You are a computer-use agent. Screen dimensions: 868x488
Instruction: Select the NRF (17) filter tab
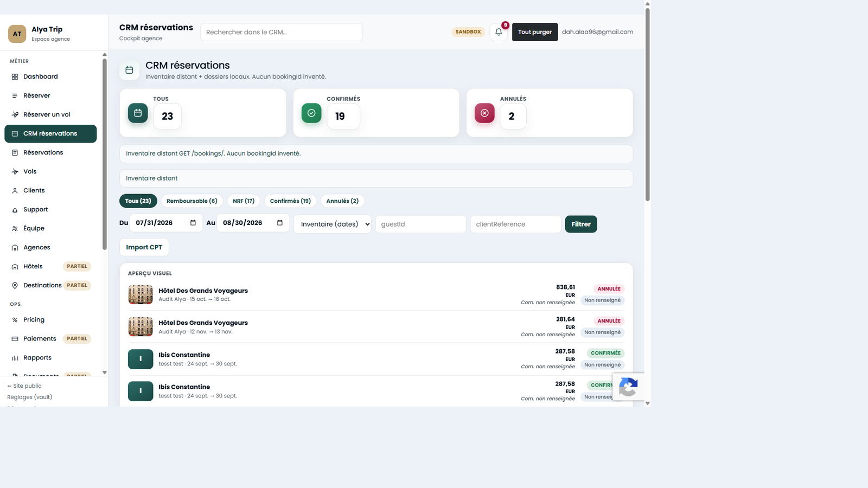[244, 201]
